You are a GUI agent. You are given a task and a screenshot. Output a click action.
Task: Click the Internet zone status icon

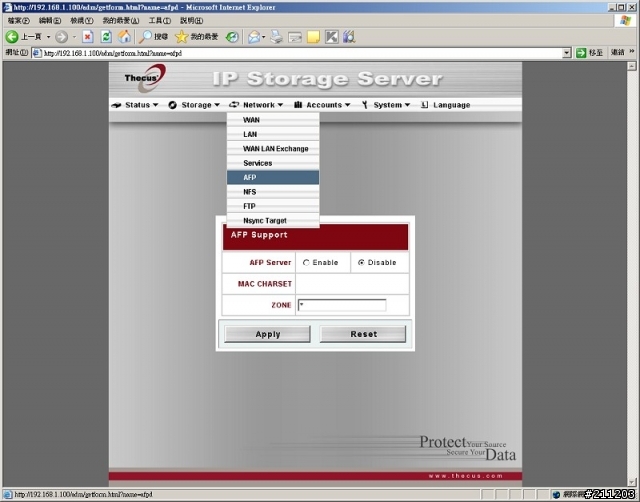(556, 495)
